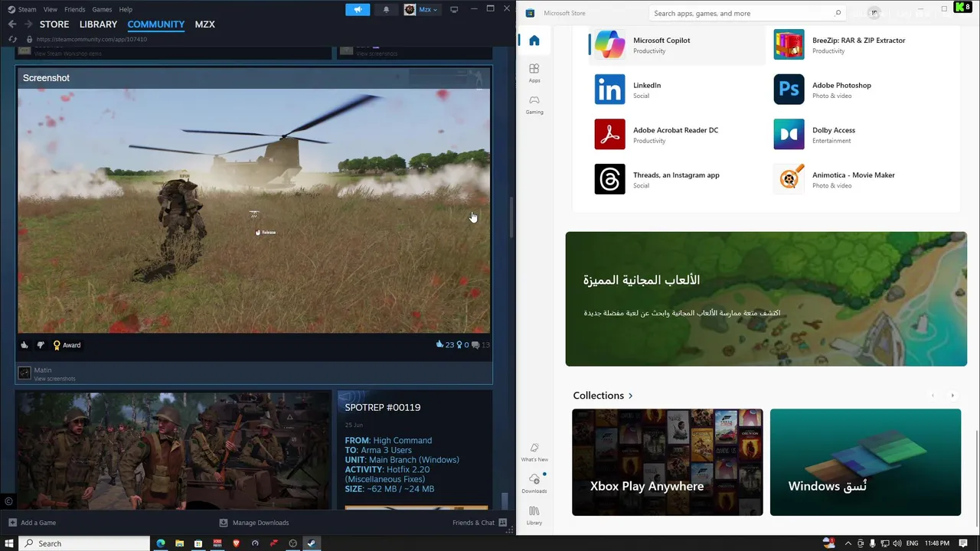Go forward using Steam's forward arrow
The image size is (980, 551).
pyautogui.click(x=28, y=24)
